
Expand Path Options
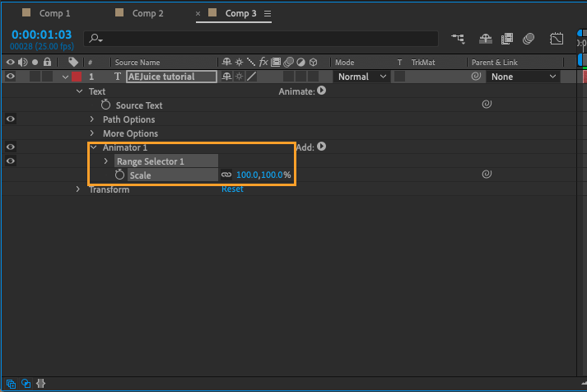[92, 119]
